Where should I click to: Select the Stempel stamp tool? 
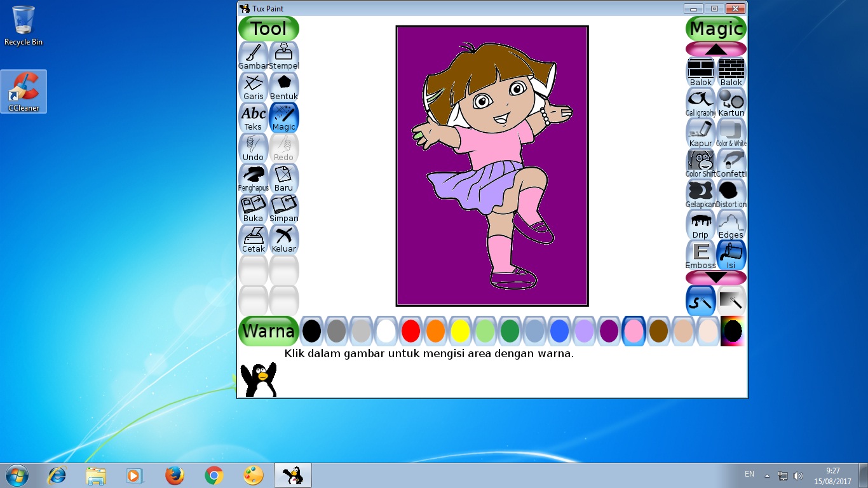point(284,57)
